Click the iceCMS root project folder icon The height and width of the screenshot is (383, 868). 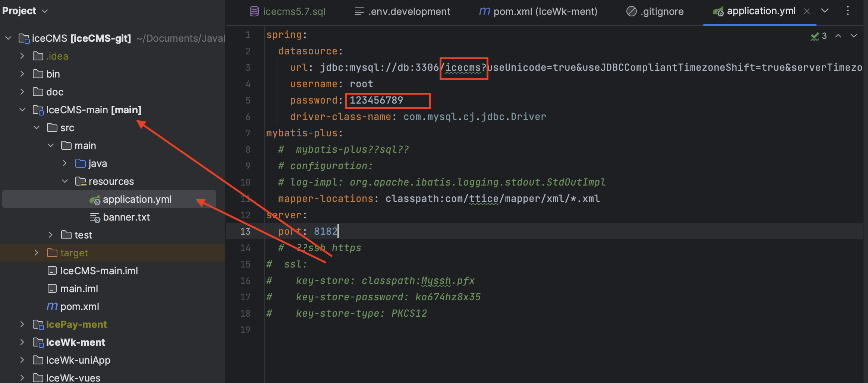24,38
